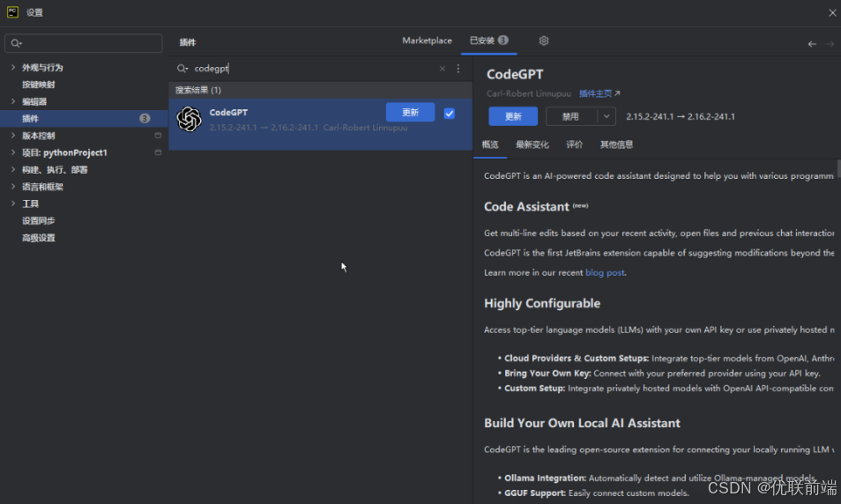The image size is (841, 504).
Task: Select 高级设置 in settings tree
Action: pyautogui.click(x=39, y=238)
